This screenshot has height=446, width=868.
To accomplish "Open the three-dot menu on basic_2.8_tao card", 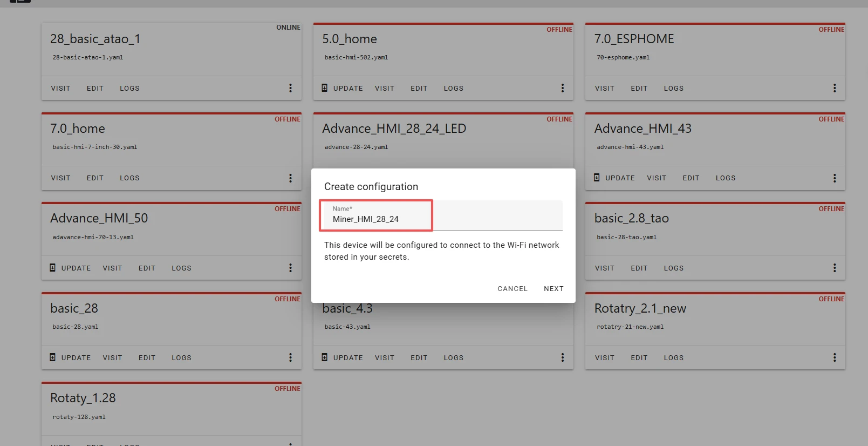I will 834,268.
